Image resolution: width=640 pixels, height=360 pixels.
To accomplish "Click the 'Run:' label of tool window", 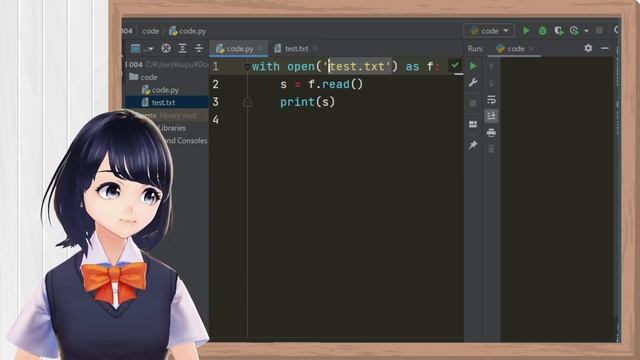I will 475,49.
